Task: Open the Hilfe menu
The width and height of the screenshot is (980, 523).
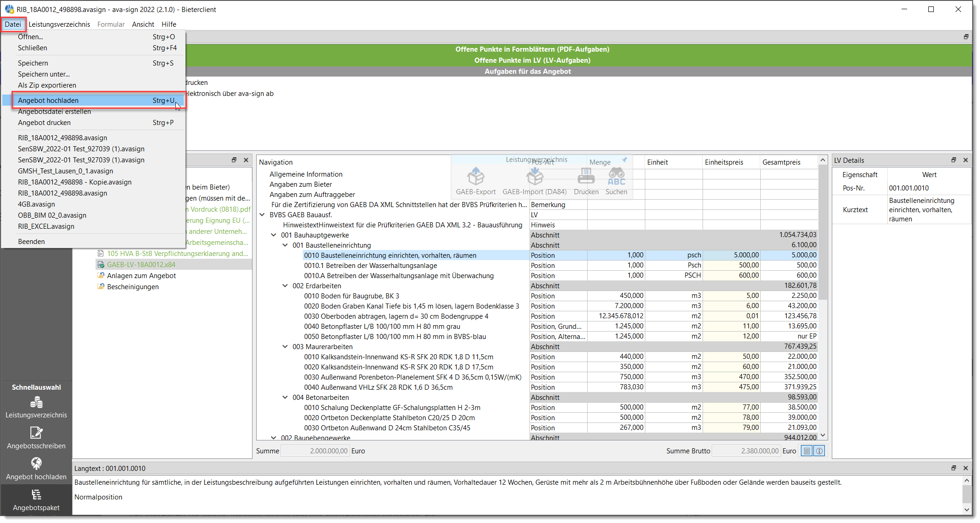Action: (x=169, y=24)
